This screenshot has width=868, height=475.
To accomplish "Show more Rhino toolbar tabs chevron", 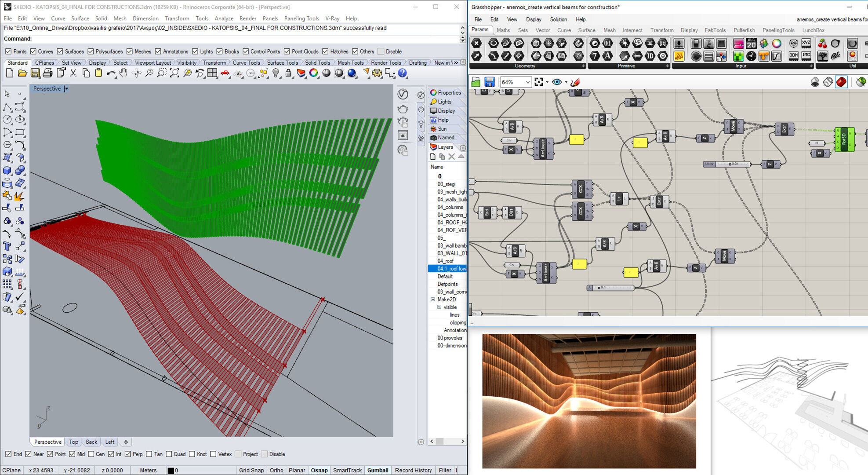I will [x=456, y=62].
